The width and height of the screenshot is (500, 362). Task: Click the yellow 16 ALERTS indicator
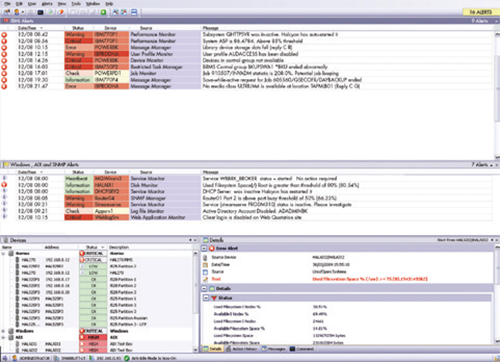[480, 12]
